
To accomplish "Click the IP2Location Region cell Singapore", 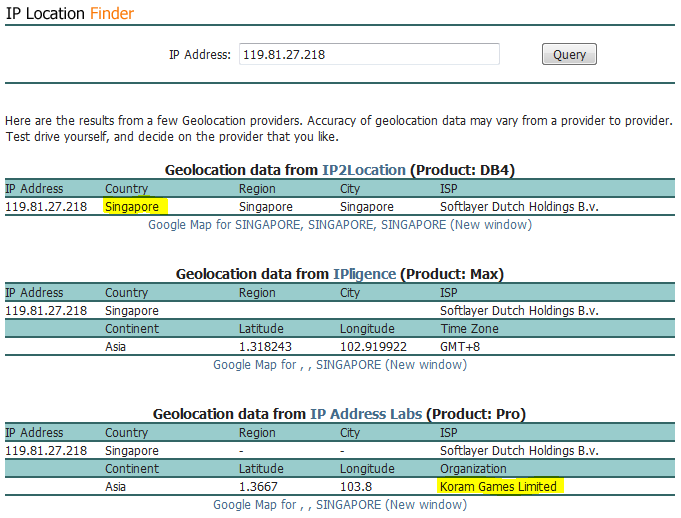I will pyautogui.click(x=266, y=207).
